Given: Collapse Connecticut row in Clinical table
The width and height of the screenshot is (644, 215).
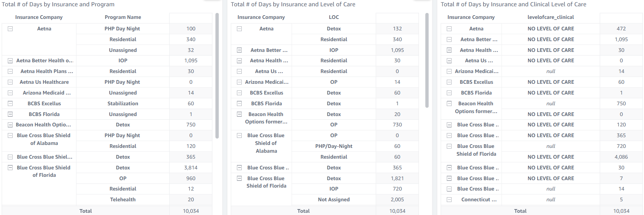Looking at the screenshot, I should pos(449,199).
